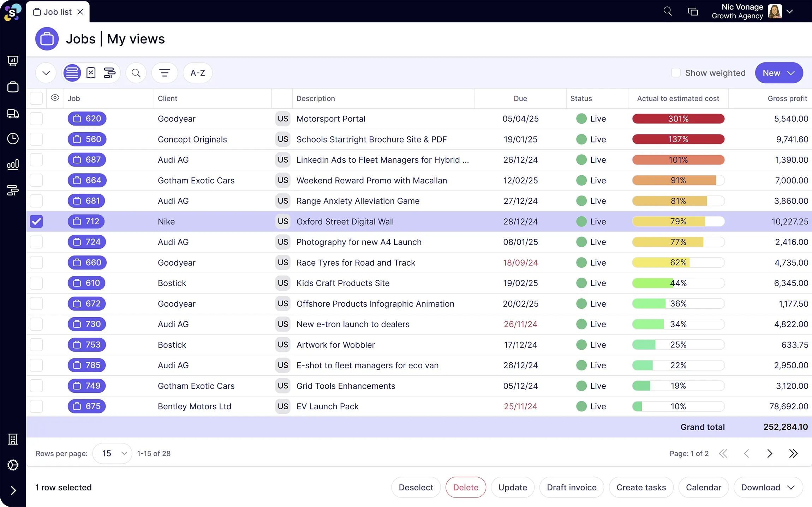Screen dimensions: 812x507
Task: Click the Create tasks button
Action: point(641,487)
